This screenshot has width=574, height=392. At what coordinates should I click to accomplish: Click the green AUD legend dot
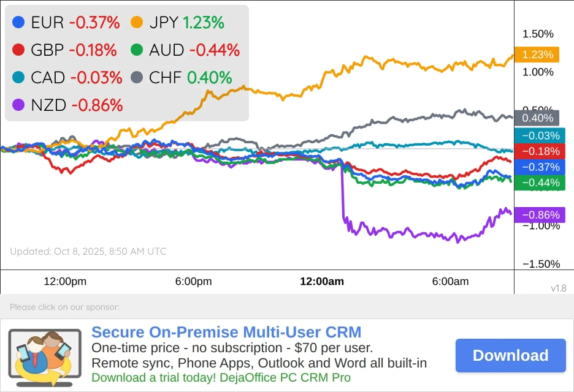(137, 50)
